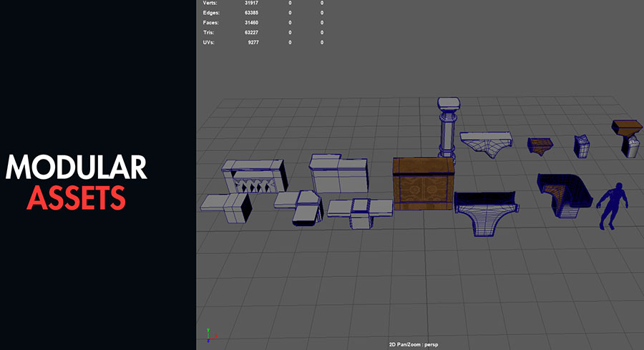Click the Faces count value 31460

pos(251,23)
